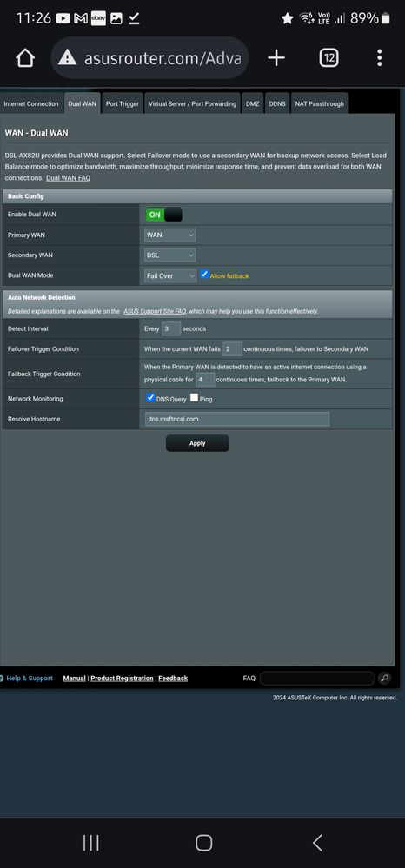
Task: Open the Secondary WAN dropdown
Action: point(169,255)
